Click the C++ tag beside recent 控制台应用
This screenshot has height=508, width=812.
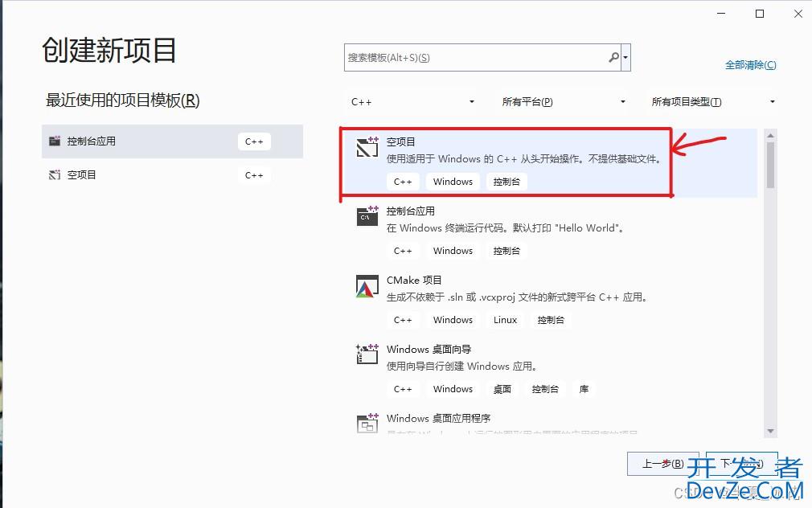point(254,141)
